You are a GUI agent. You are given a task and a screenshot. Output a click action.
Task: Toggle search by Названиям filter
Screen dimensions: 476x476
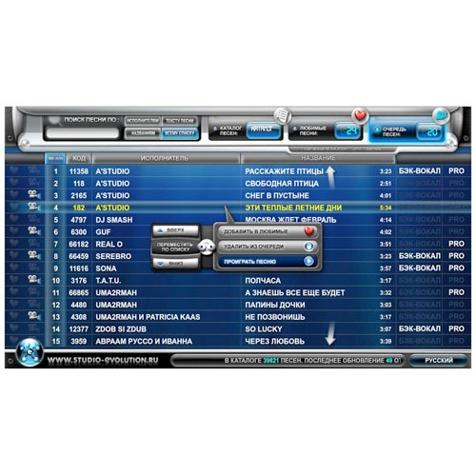click(143, 133)
